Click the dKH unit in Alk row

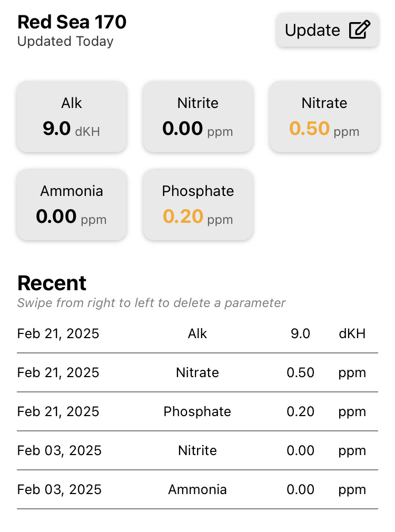point(352,333)
